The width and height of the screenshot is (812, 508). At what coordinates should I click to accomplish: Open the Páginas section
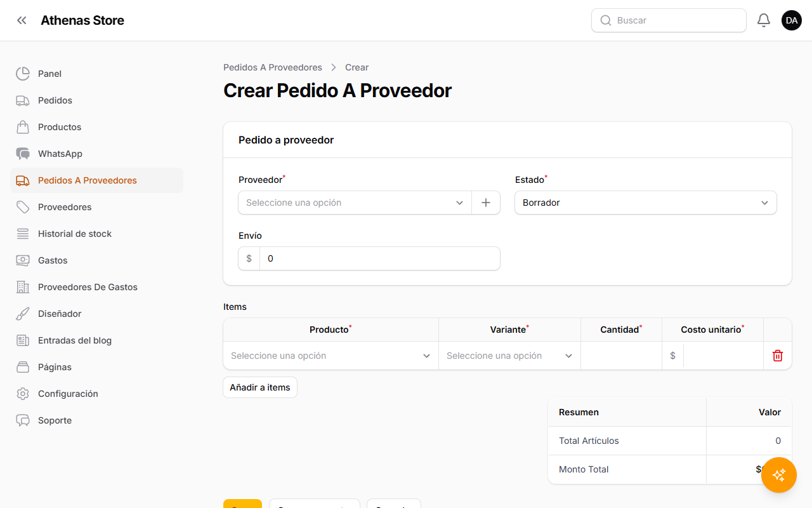pos(97,367)
